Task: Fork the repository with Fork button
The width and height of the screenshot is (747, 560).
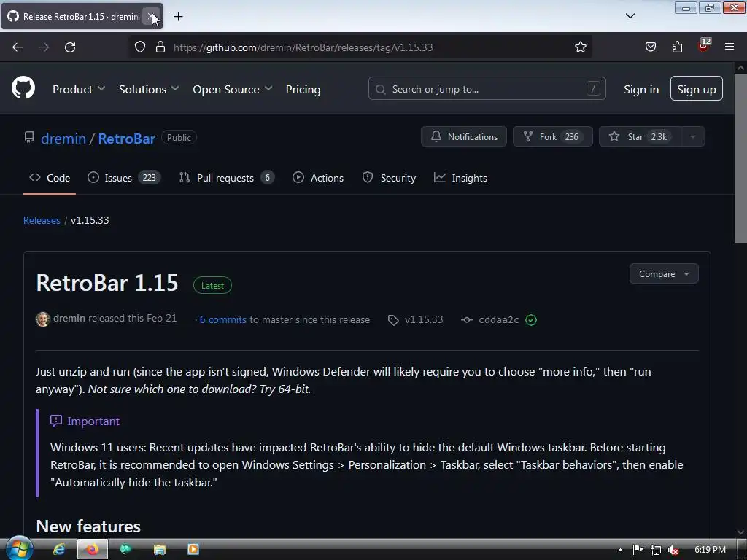Action: click(553, 136)
